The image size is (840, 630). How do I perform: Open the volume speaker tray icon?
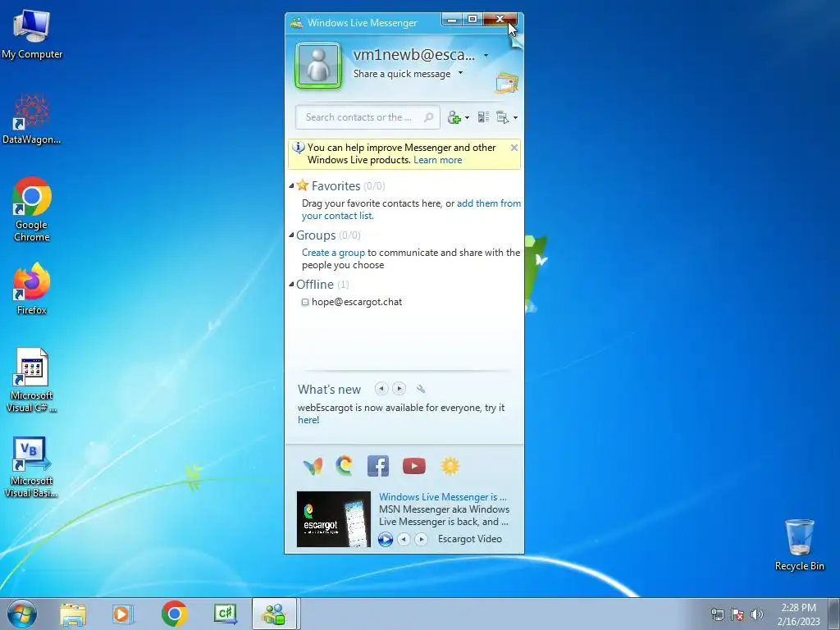[x=757, y=614]
